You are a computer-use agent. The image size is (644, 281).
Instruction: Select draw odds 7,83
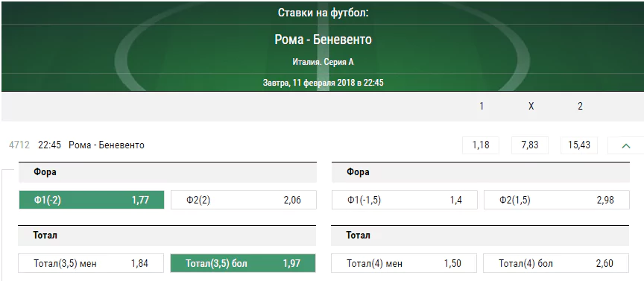point(530,145)
